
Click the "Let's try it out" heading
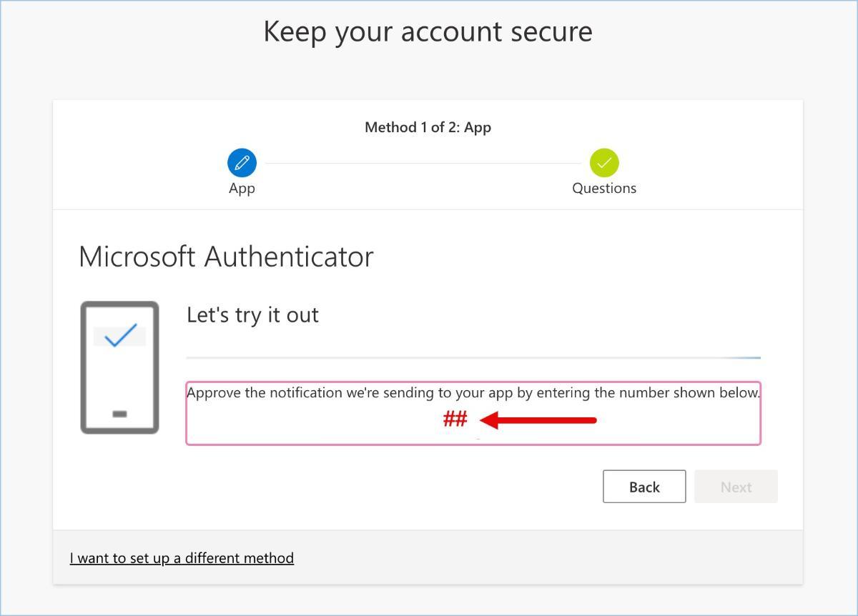point(252,315)
